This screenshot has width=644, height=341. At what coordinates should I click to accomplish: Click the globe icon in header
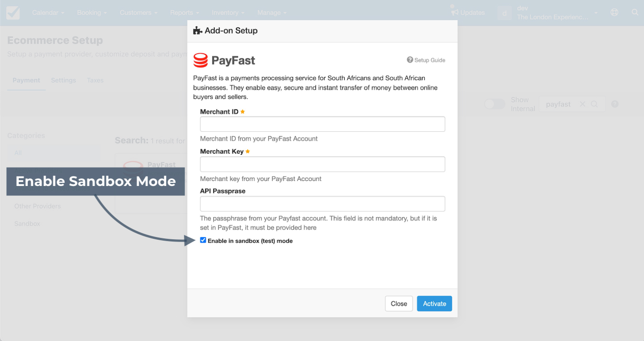[614, 13]
